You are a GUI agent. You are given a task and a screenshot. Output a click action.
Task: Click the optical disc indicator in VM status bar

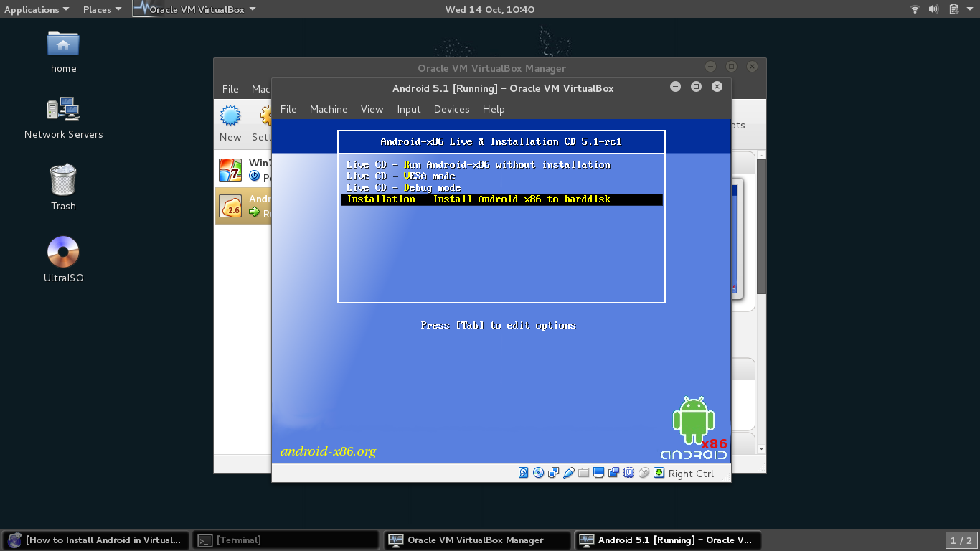pos(539,473)
